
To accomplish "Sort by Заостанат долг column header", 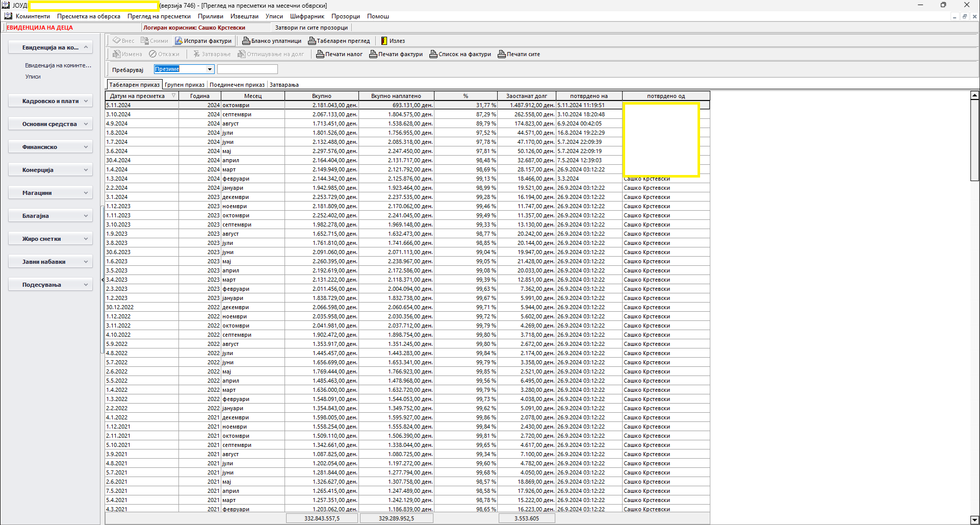I will [527, 96].
